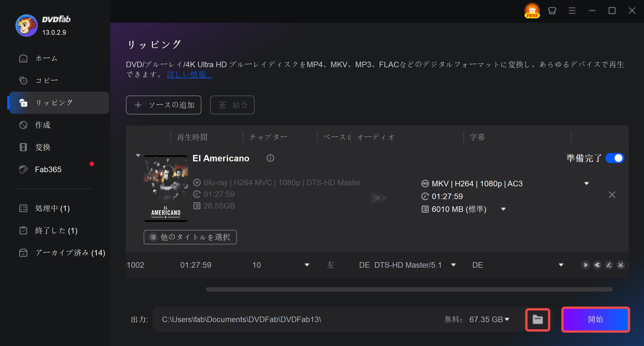Open the video edit pencil icon

609,265
